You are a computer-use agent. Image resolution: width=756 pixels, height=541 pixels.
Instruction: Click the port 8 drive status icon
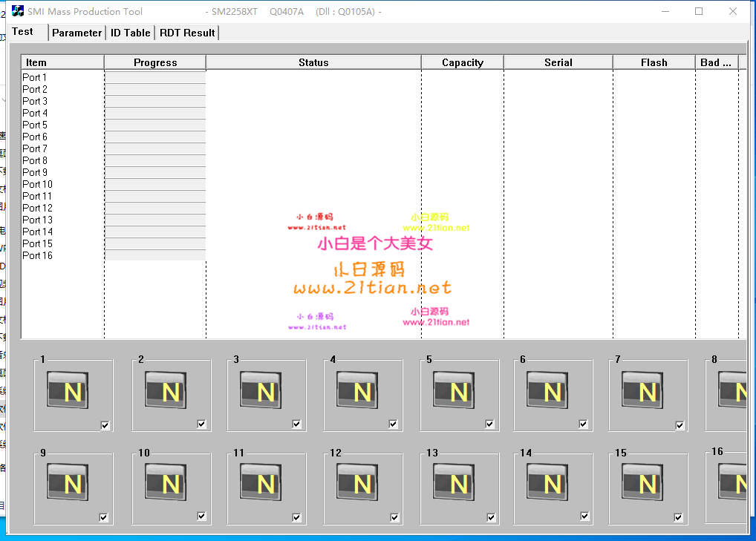pos(732,390)
